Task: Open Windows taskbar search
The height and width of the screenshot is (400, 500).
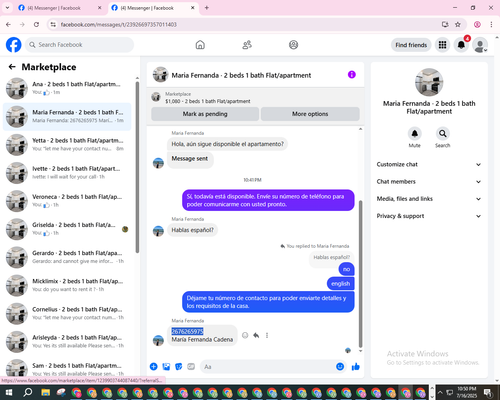Action: tap(28, 392)
